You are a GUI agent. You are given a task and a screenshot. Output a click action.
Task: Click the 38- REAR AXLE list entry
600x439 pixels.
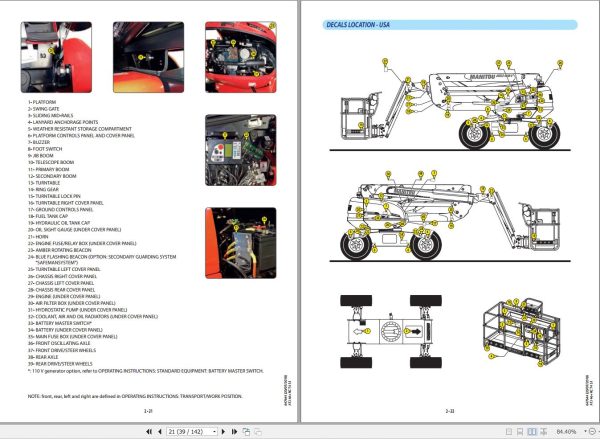(43, 357)
